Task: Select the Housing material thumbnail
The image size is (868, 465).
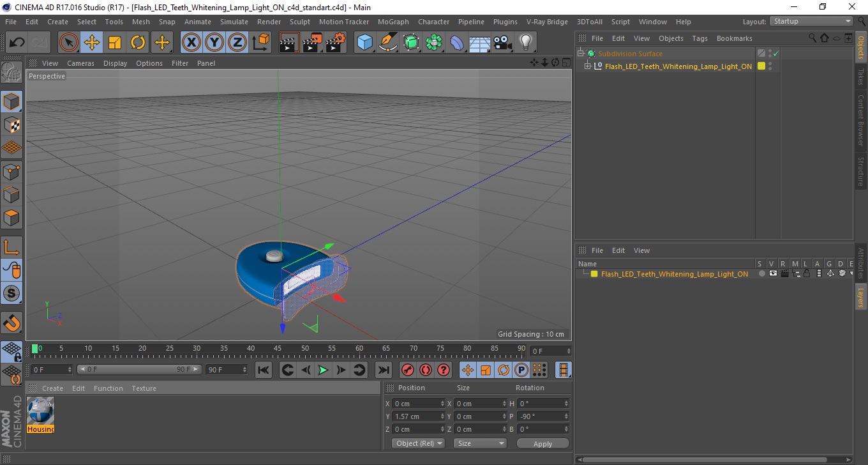Action: click(x=40, y=411)
